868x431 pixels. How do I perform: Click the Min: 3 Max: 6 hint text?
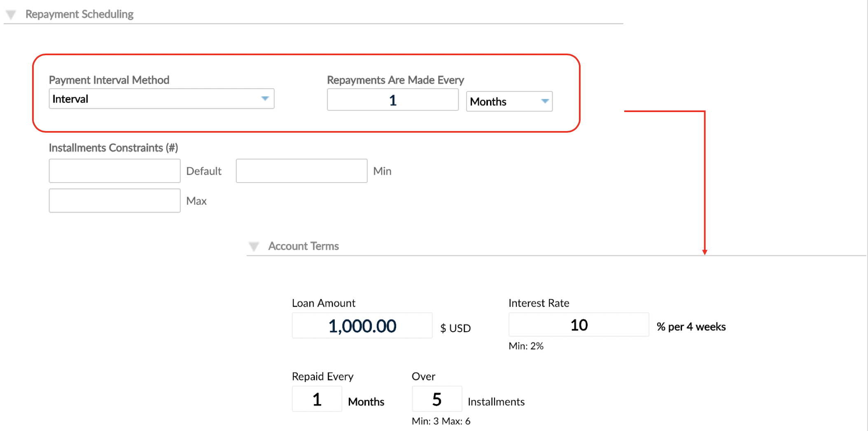click(x=441, y=421)
